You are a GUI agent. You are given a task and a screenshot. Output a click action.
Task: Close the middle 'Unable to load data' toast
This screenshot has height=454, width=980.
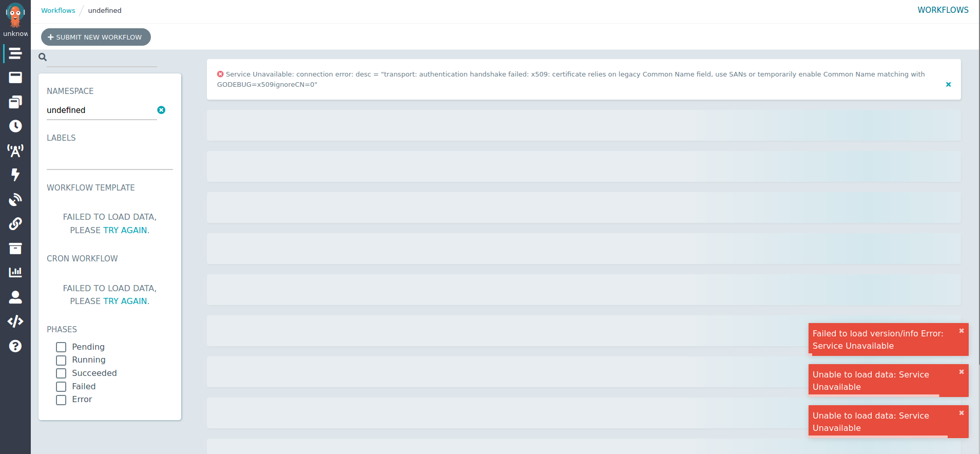[x=962, y=372]
